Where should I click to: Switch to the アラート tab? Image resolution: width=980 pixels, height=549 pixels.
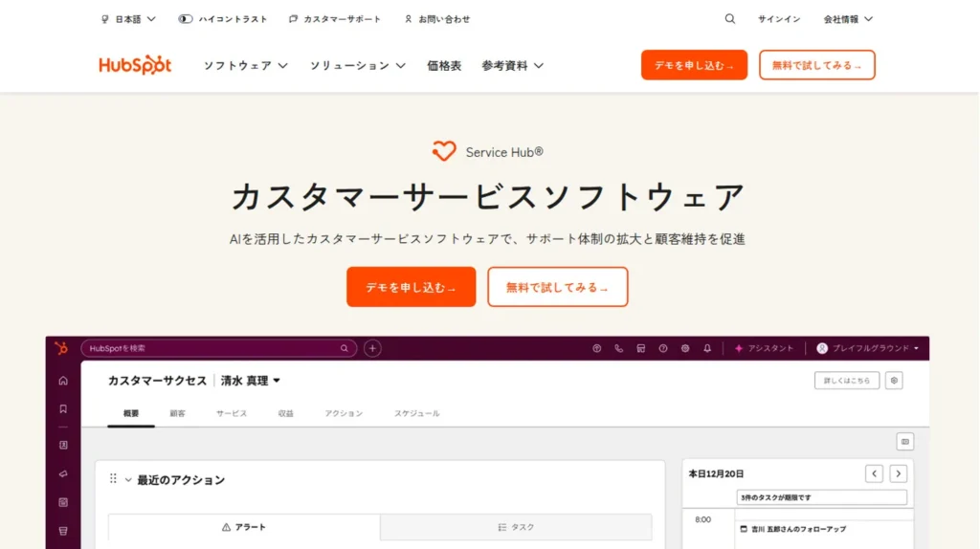pos(244,527)
